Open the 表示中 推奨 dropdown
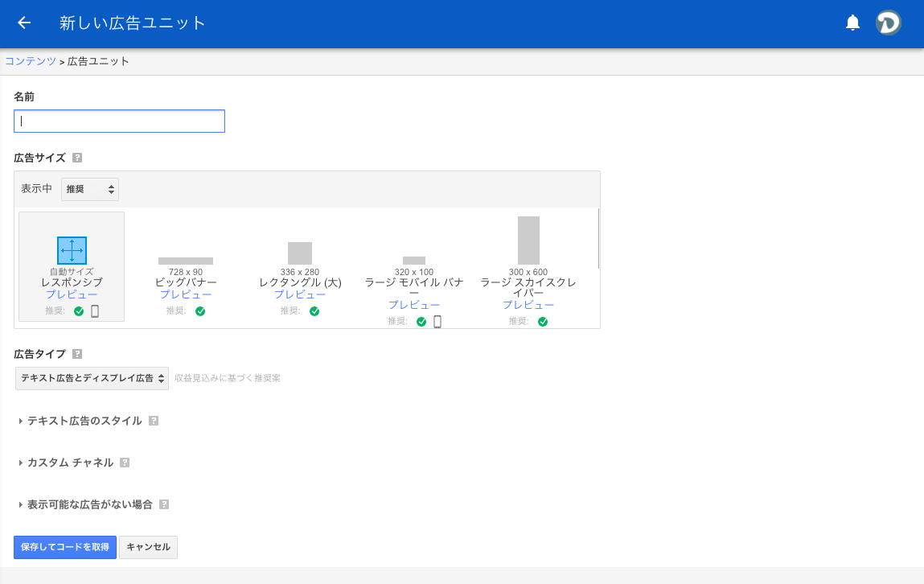 click(90, 189)
